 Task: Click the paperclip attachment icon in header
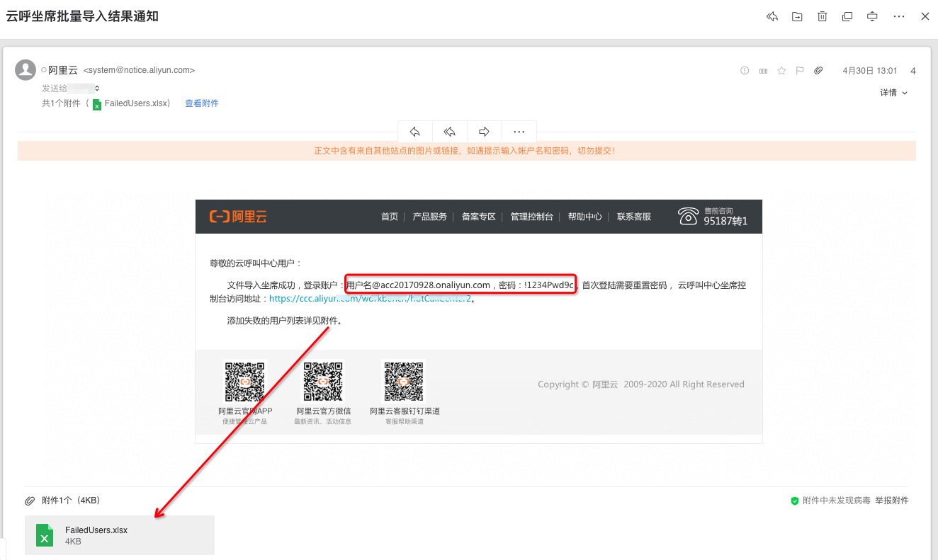point(818,71)
